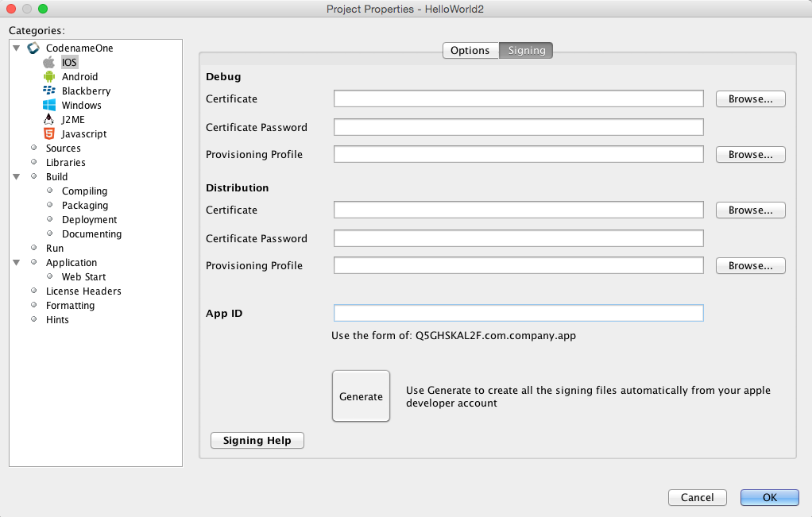Select the Blackberry category icon
The image size is (812, 517).
49,91
